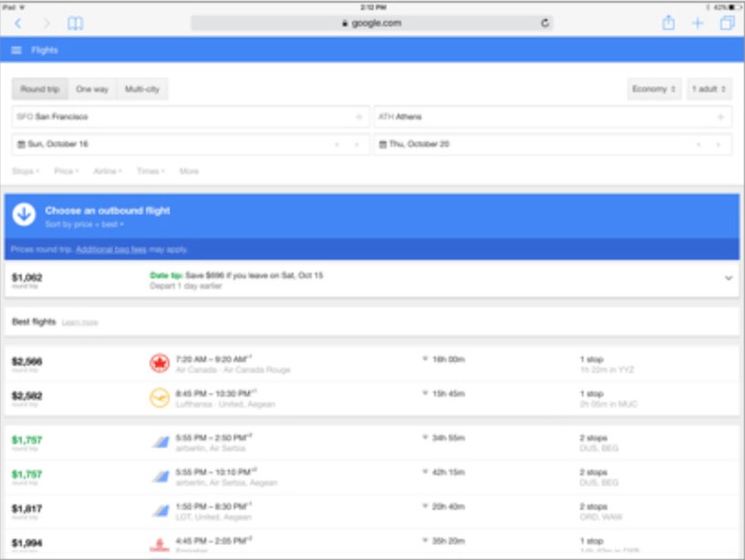745x560 pixels.
Task: Show all open tabs icon
Action: pyautogui.click(x=727, y=23)
